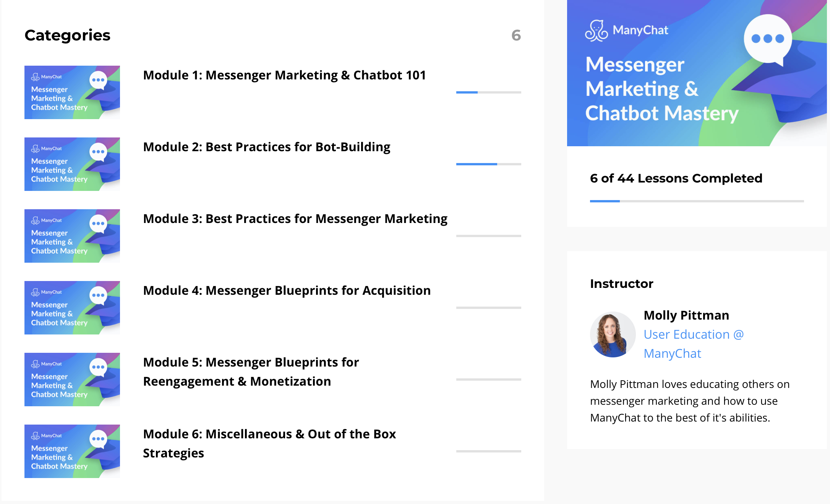Click the Module 5 progress bar

489,380
